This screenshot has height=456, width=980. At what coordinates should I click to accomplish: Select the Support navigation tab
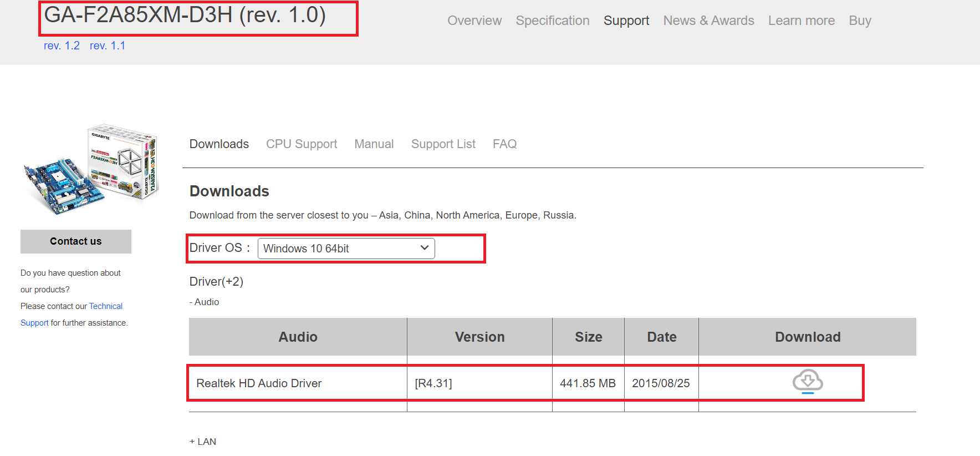[x=626, y=21]
